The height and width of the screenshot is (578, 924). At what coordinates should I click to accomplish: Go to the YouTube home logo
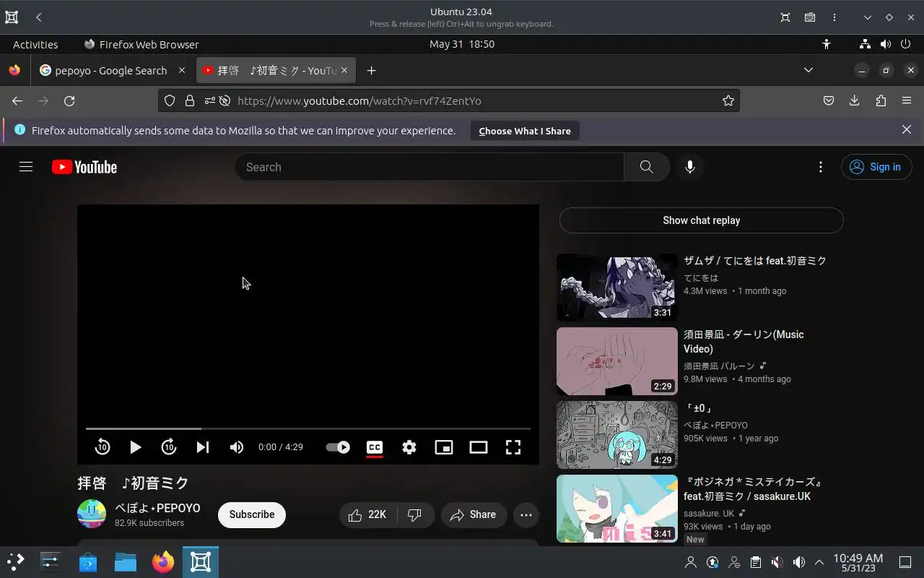pyautogui.click(x=84, y=167)
